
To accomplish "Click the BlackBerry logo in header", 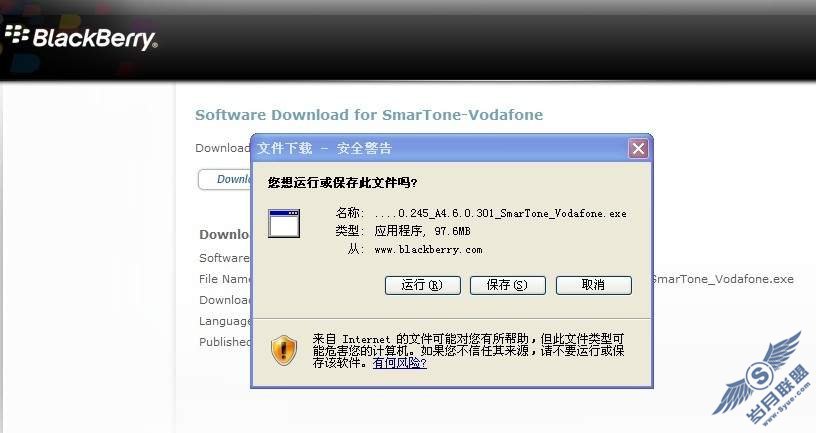I will (81, 37).
